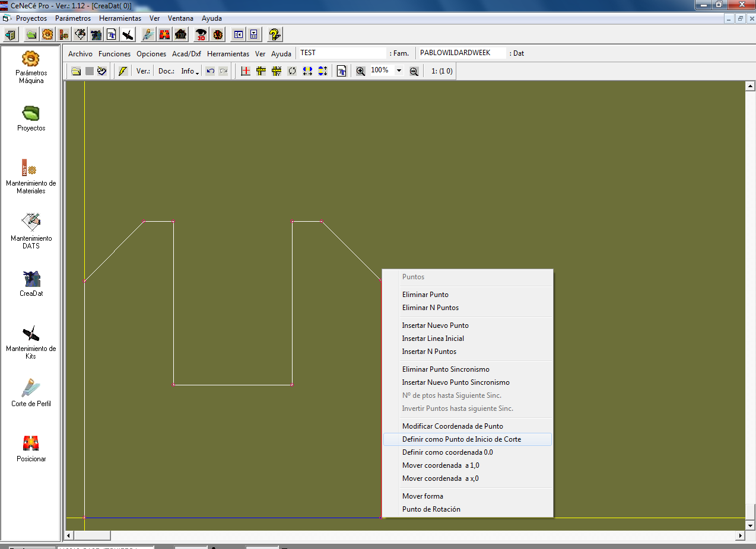Screen dimensions: 756x549
Task: Open Proyectos from the left sidebar
Action: pyautogui.click(x=31, y=118)
